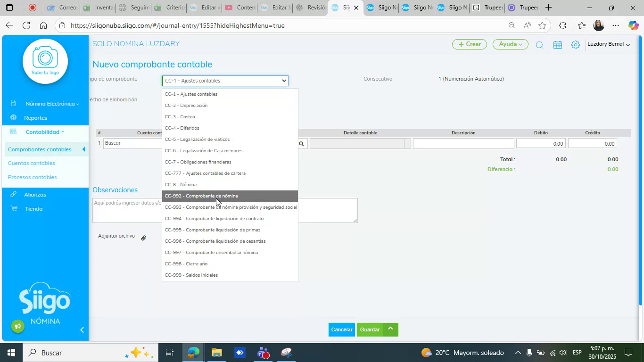644x362 pixels.
Task: Click the account search magnifier in row 1
Action: (x=302, y=144)
